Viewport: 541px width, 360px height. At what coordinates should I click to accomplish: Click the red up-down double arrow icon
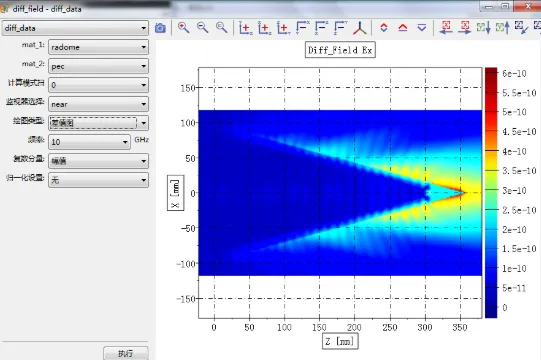click(x=384, y=28)
